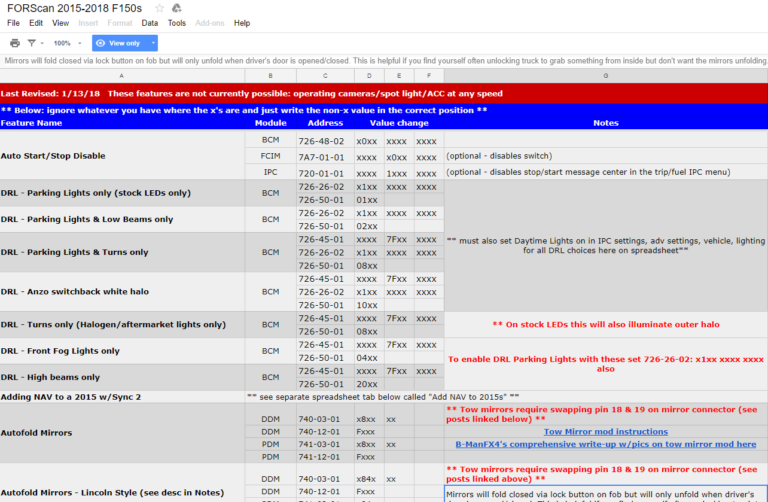
Task: Select the Autofold Mirrors feature cell
Action: [122, 433]
